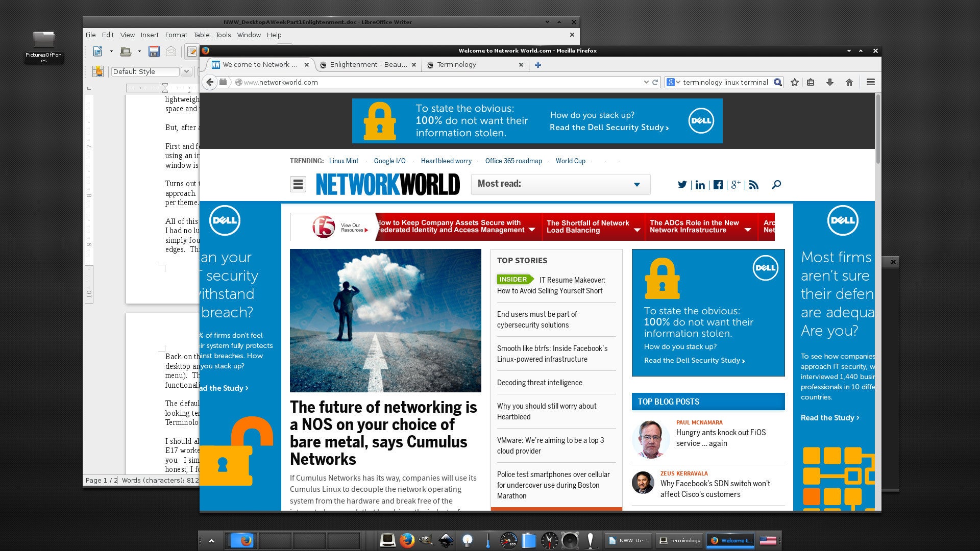The width and height of the screenshot is (980, 551).
Task: Click Network World RSS feed icon
Action: tap(754, 185)
